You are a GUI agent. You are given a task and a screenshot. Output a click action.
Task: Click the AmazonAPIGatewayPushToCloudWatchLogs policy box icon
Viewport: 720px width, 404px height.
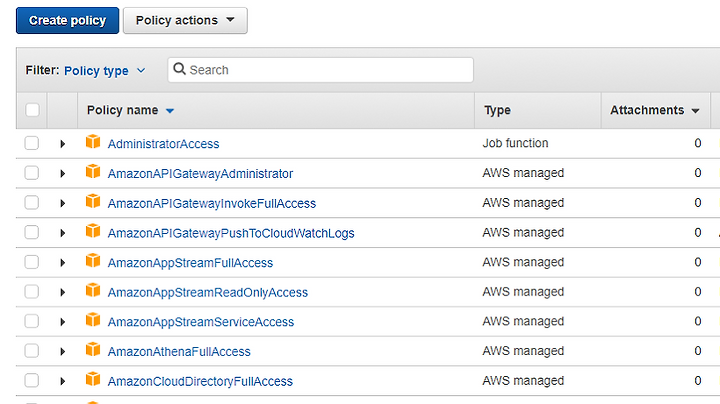pos(93,231)
